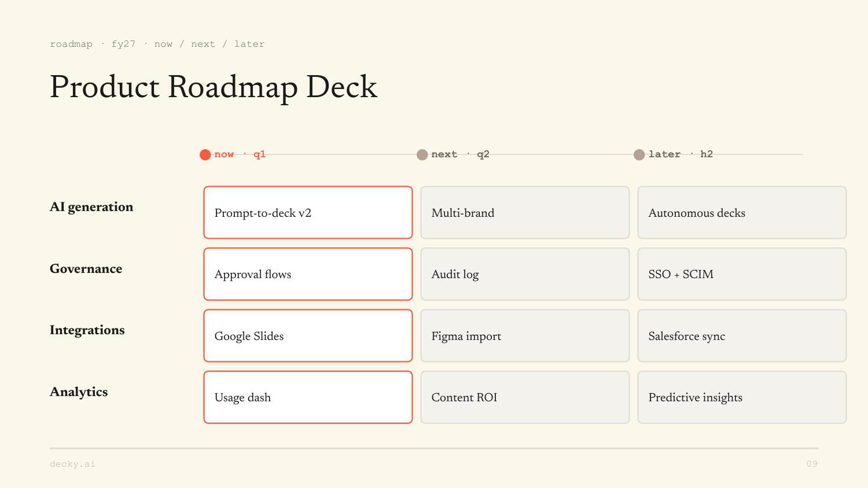Click the Predictive insights card
This screenshot has height=488, width=868.
tap(742, 397)
